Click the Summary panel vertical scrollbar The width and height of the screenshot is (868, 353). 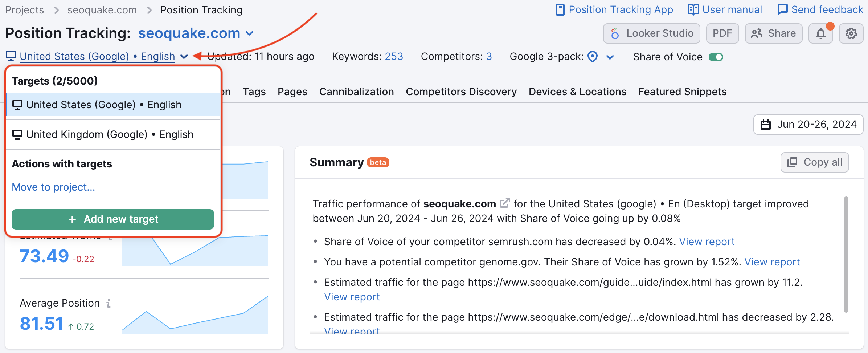(846, 254)
